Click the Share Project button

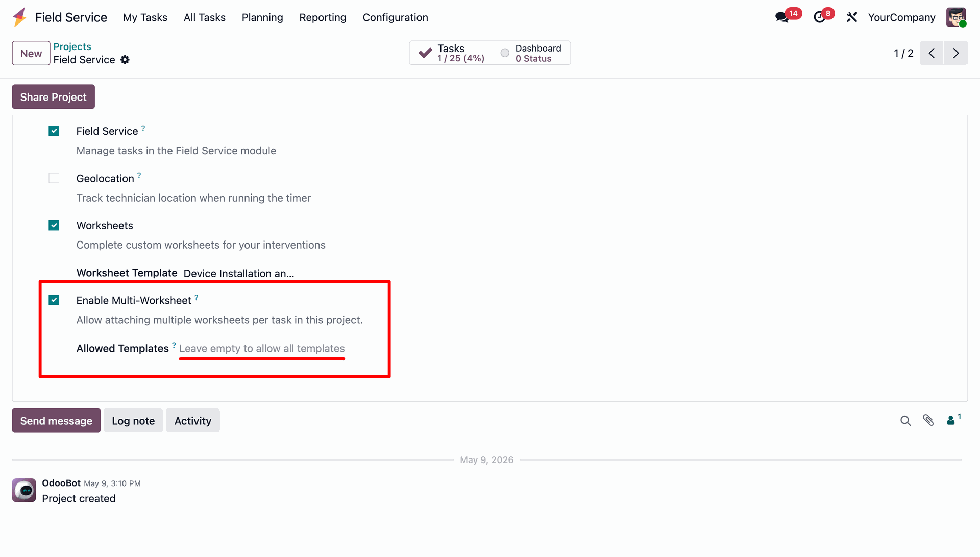tap(54, 97)
